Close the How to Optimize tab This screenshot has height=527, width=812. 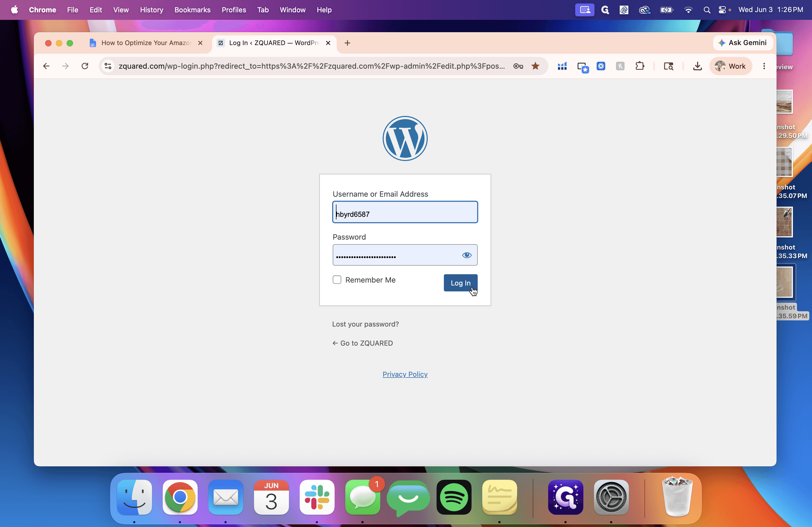pos(200,43)
